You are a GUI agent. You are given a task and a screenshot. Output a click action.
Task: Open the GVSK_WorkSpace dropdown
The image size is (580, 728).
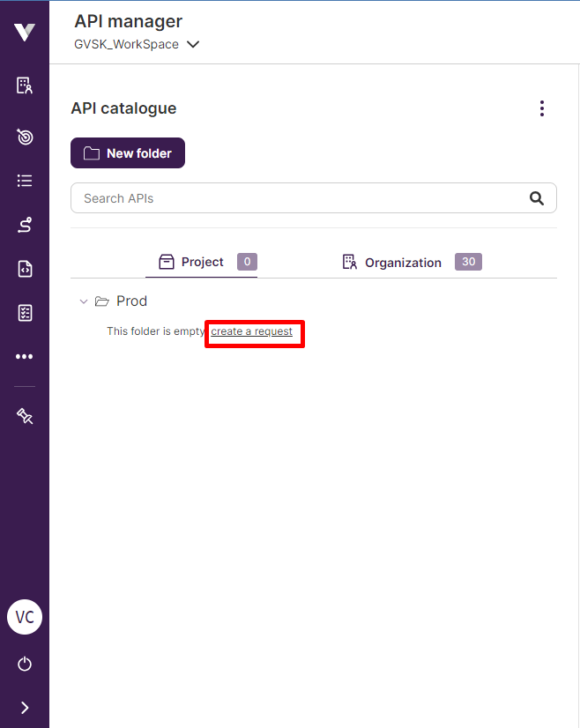click(x=137, y=45)
